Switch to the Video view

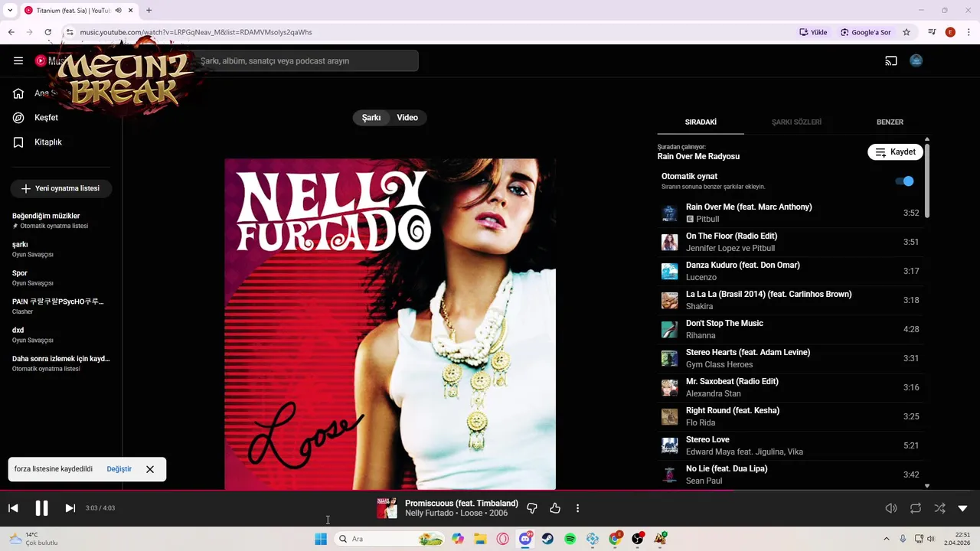(x=407, y=118)
